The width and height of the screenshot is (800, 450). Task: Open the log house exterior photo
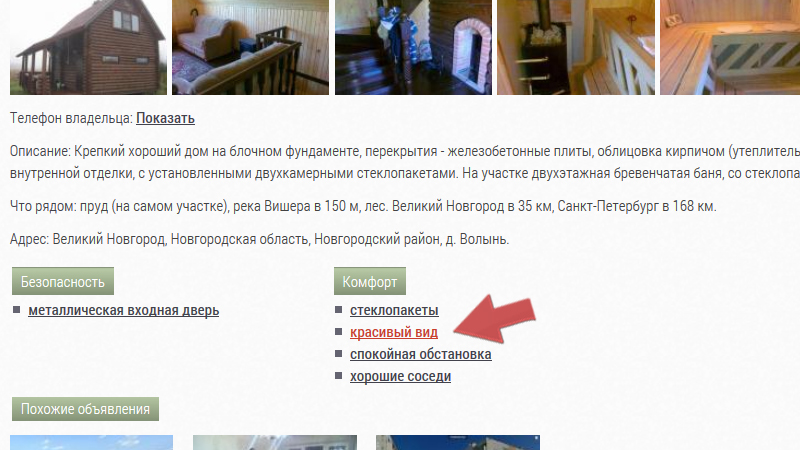(88, 47)
